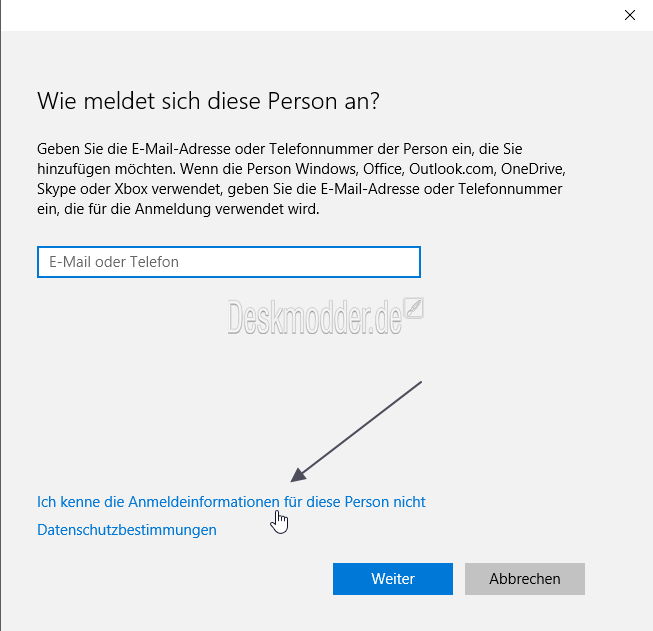This screenshot has height=631, width=653.
Task: Click the instruction paragraph about E-Mail-Adresse
Action: 301,179
